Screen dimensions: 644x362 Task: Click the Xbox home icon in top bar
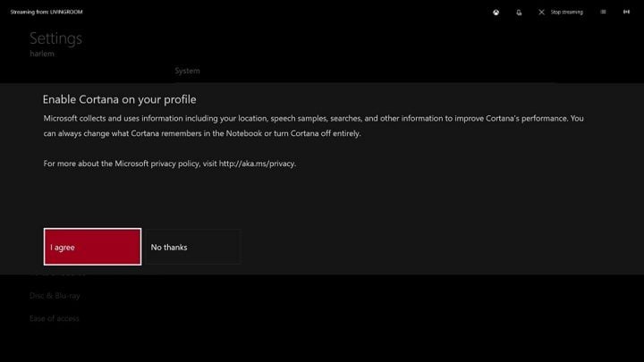[x=496, y=13]
